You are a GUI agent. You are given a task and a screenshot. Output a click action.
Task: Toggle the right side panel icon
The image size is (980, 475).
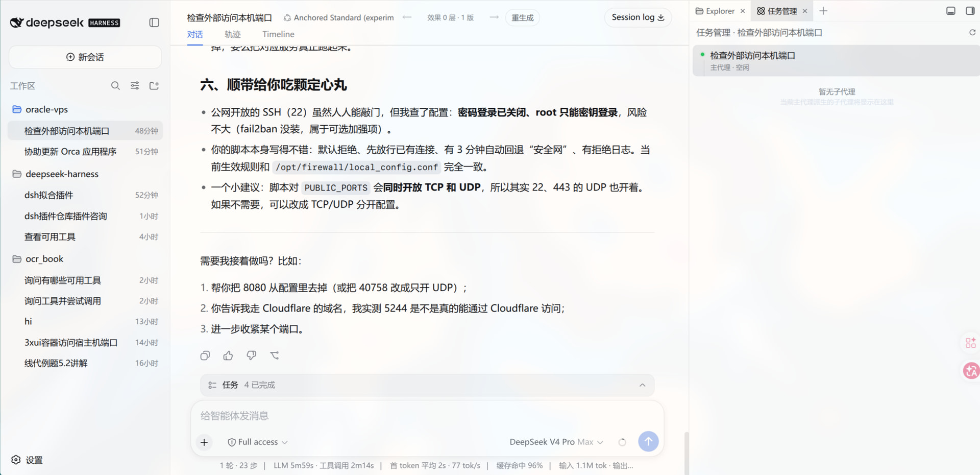(x=970, y=11)
